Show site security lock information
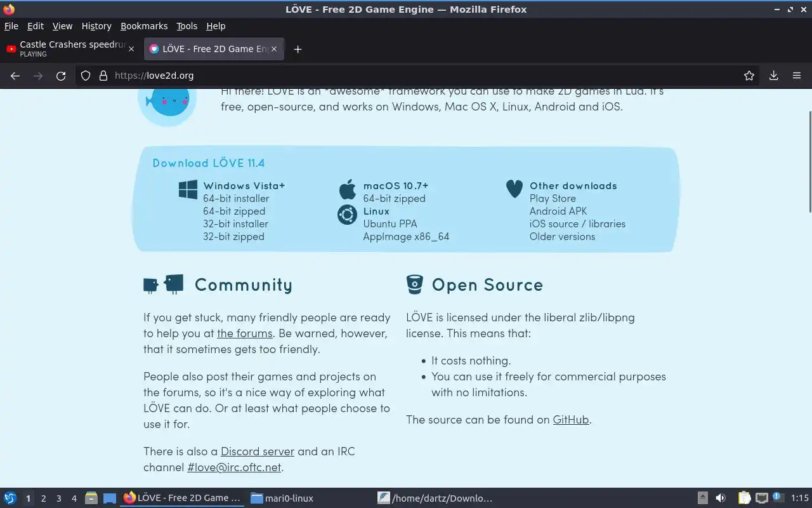 (x=103, y=76)
